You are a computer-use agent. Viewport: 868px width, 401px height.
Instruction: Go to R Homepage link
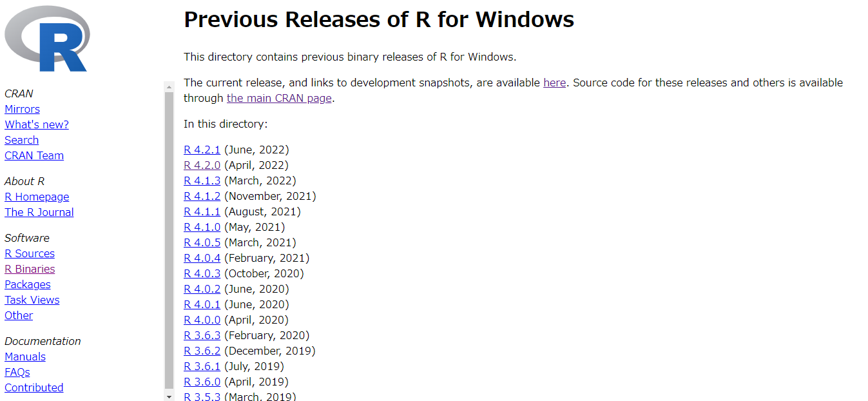click(37, 197)
